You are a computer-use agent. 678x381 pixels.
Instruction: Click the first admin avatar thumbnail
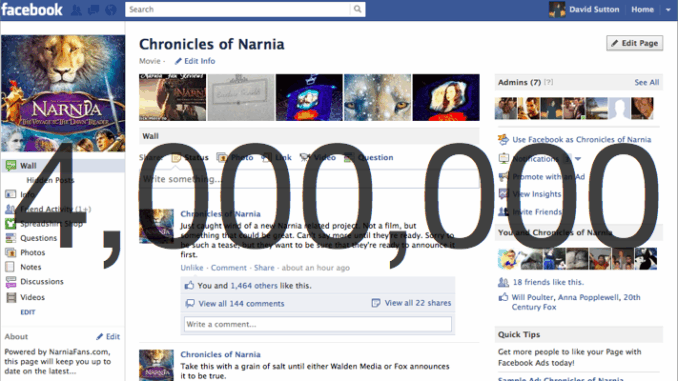click(x=506, y=108)
